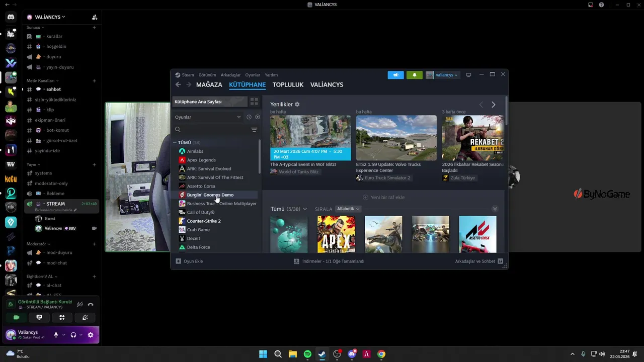Open Kütüphane Ana Sayfası button

click(x=210, y=102)
